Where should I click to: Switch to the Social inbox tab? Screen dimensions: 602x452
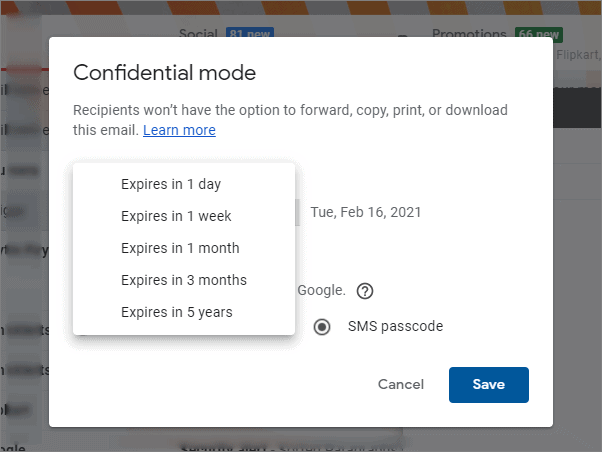(x=198, y=34)
